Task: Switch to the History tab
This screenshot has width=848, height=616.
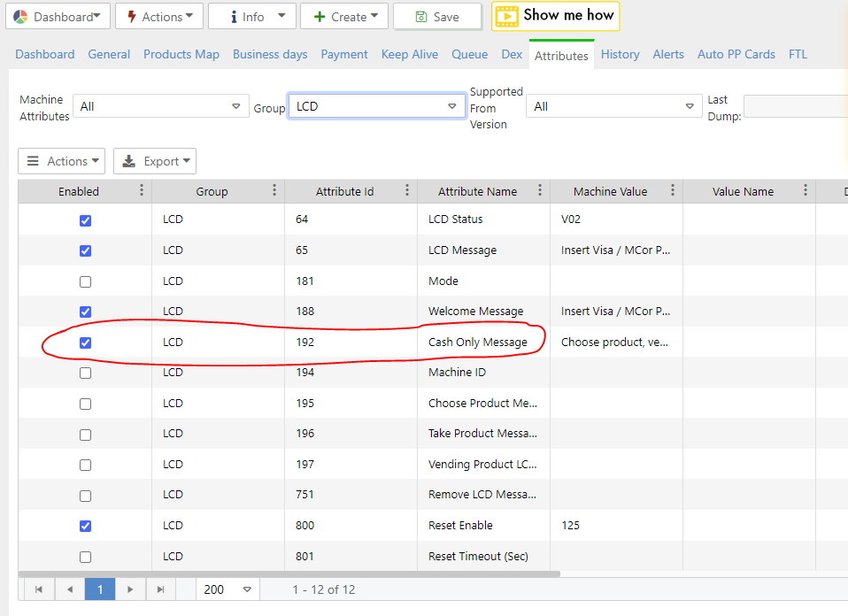Action: tap(620, 54)
